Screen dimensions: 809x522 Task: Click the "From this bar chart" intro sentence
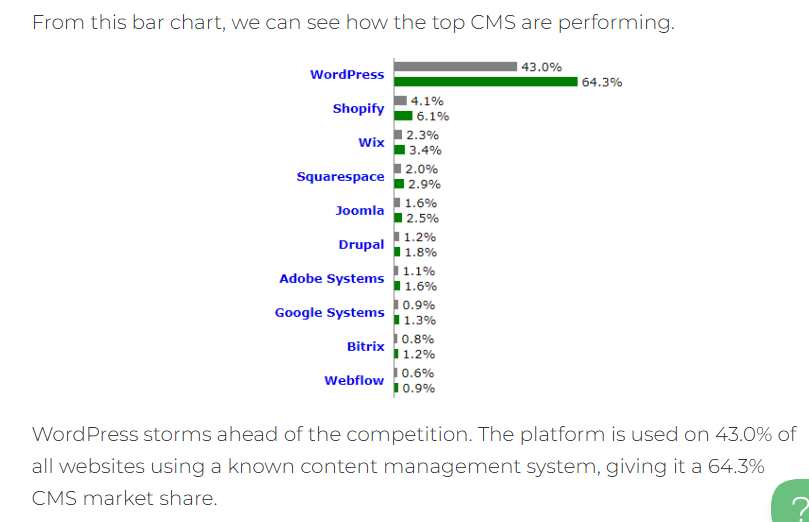point(353,22)
